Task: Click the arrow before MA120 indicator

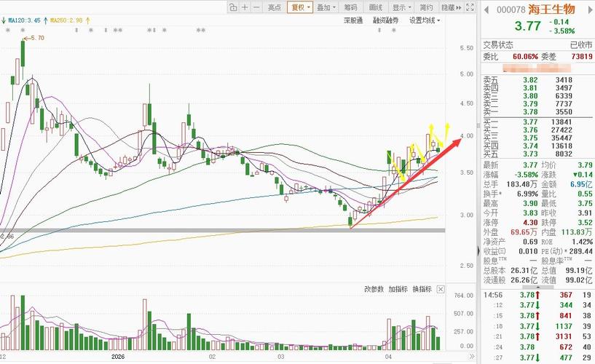Action: [x=4, y=20]
